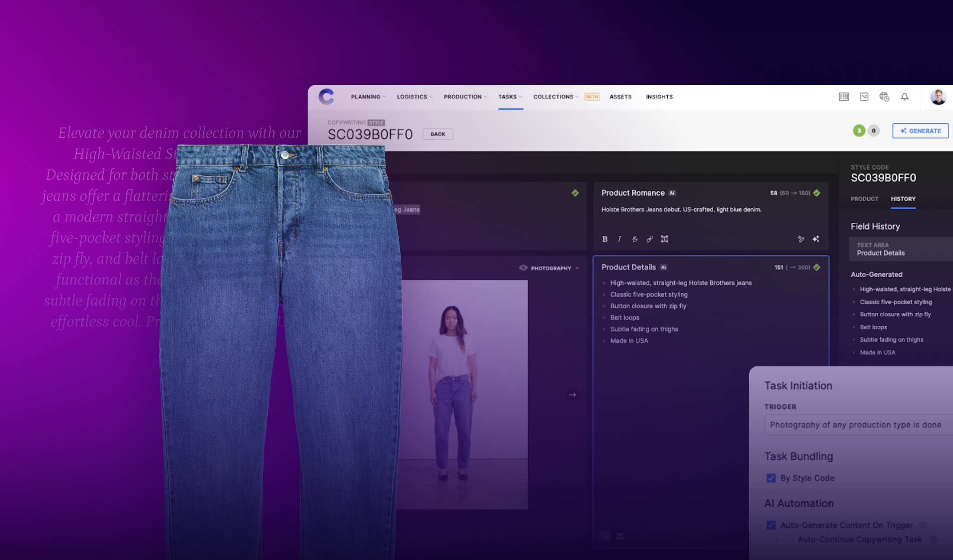
Task: Click the globe clock icon
Action: (x=885, y=97)
